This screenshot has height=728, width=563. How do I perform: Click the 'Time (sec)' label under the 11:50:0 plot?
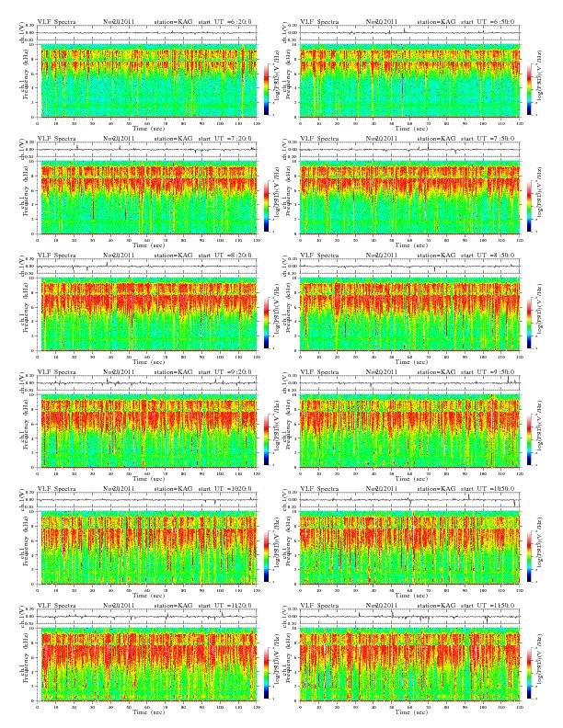coord(411,711)
